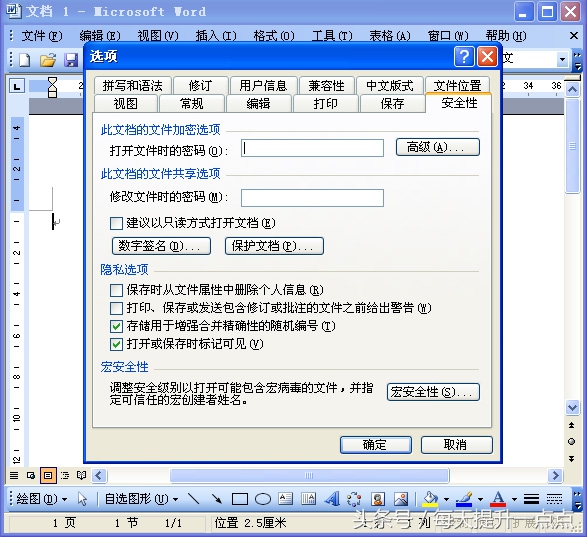This screenshot has height=537, width=587.
Task: Select the Rectangle drawing tool
Action: coord(240,499)
